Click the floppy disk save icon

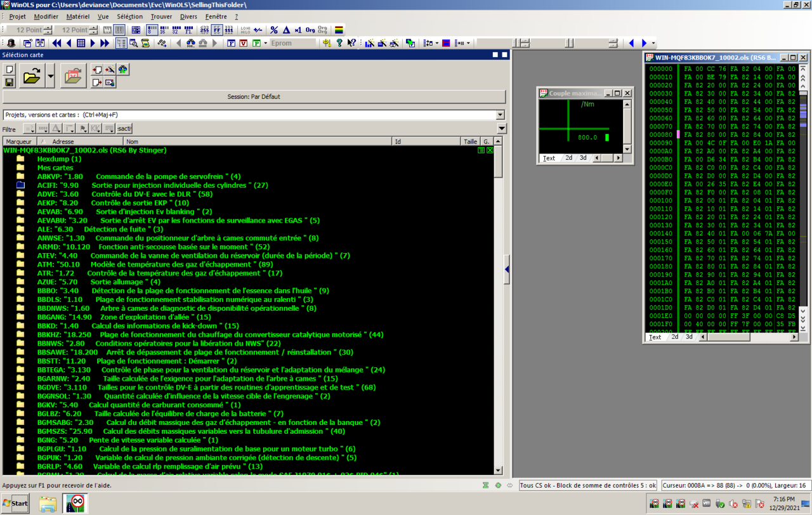tap(10, 82)
